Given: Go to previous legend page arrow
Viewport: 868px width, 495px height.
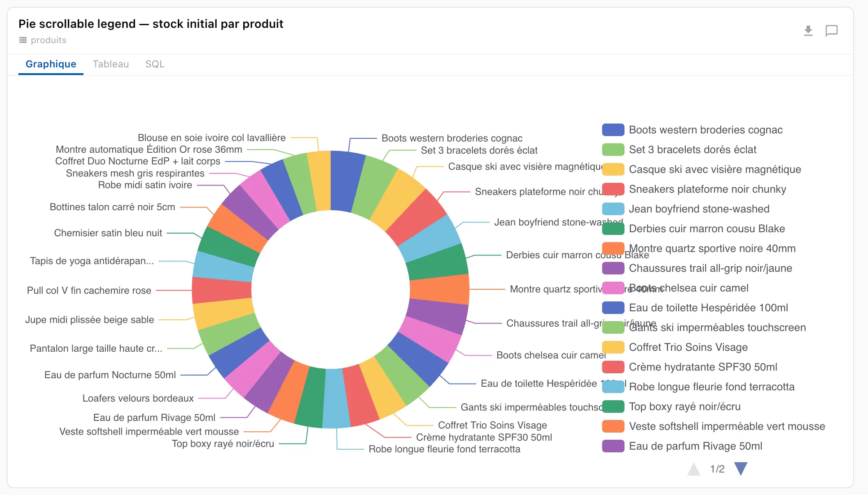Looking at the screenshot, I should pos(694,468).
